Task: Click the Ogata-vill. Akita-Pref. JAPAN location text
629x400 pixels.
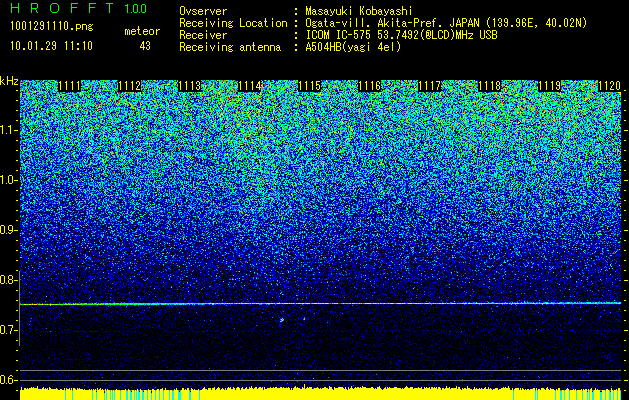Action: click(x=446, y=23)
